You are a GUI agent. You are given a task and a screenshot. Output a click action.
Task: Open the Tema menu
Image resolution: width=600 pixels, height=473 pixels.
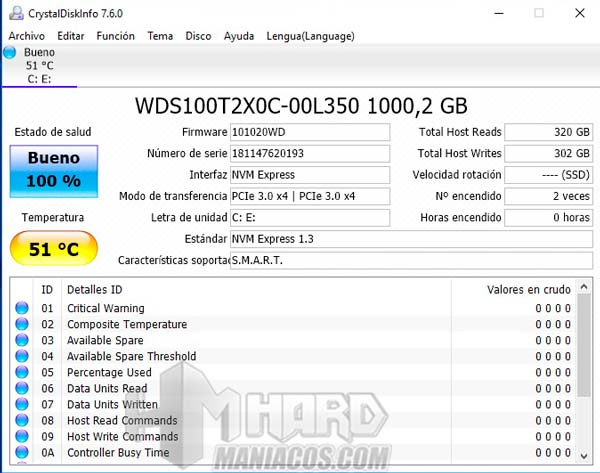[x=160, y=36]
